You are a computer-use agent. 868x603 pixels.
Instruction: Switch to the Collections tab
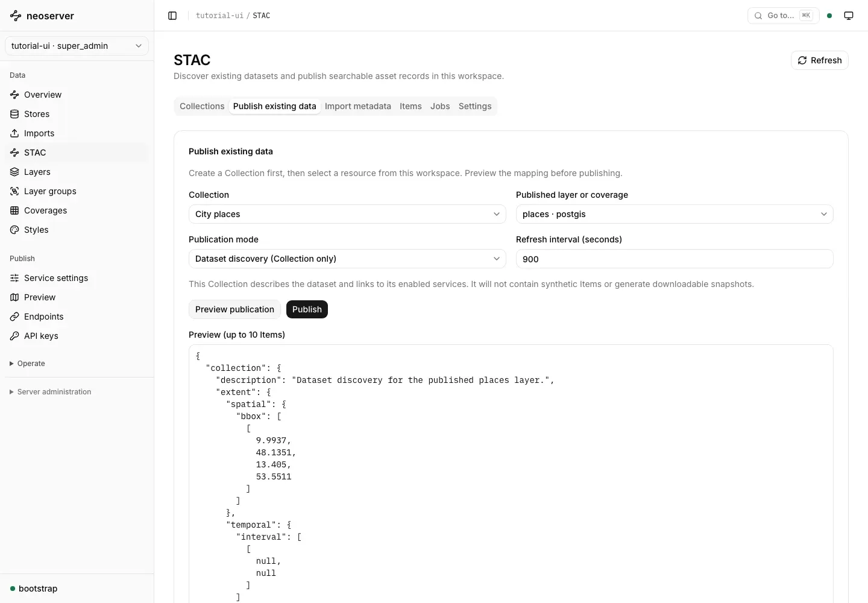tap(202, 106)
